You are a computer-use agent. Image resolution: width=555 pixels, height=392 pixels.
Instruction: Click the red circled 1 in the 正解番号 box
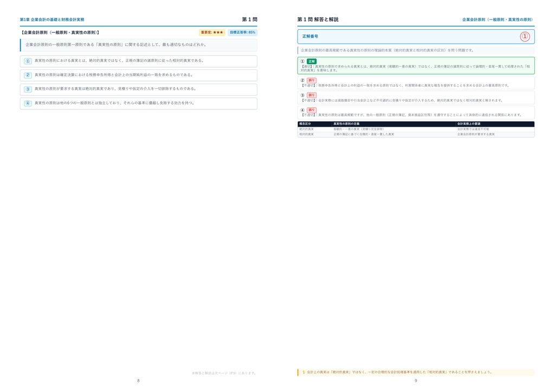[x=525, y=36]
